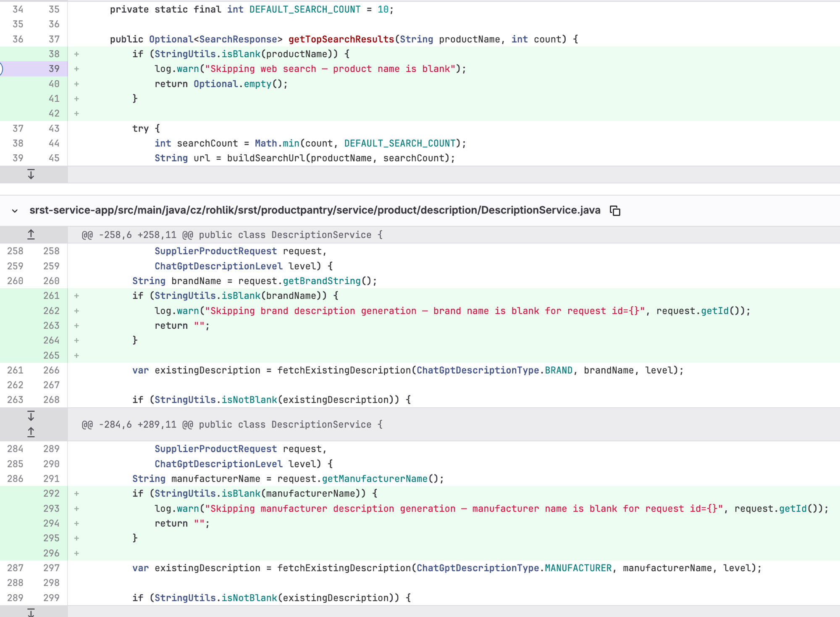Click the DescriptionService.java file path title
This screenshot has height=617, width=840.
point(315,210)
